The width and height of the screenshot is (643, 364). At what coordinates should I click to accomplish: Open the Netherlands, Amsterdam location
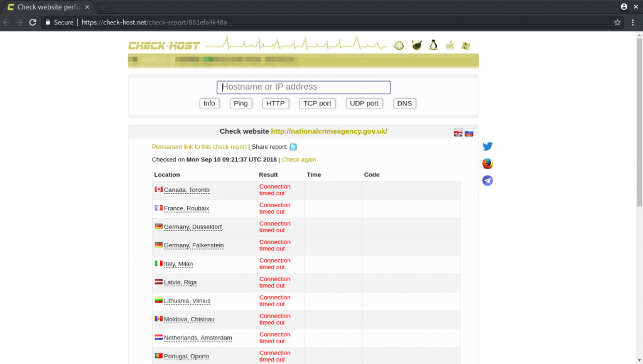198,338
